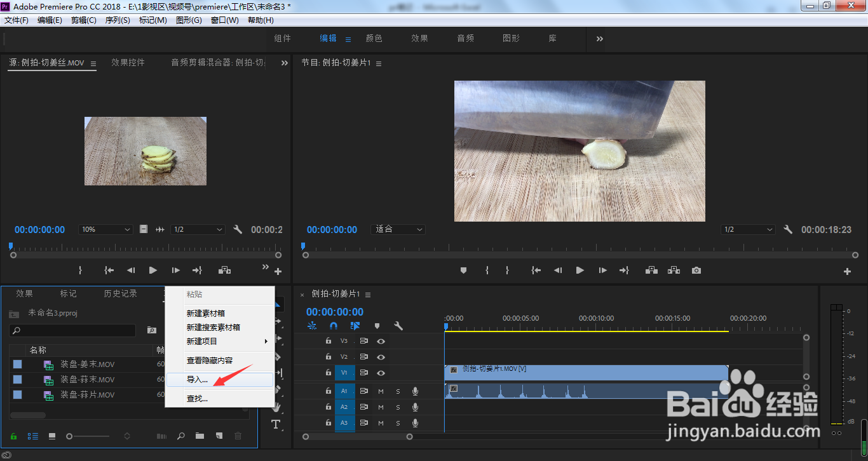Enable voice-over record on A1

415,391
